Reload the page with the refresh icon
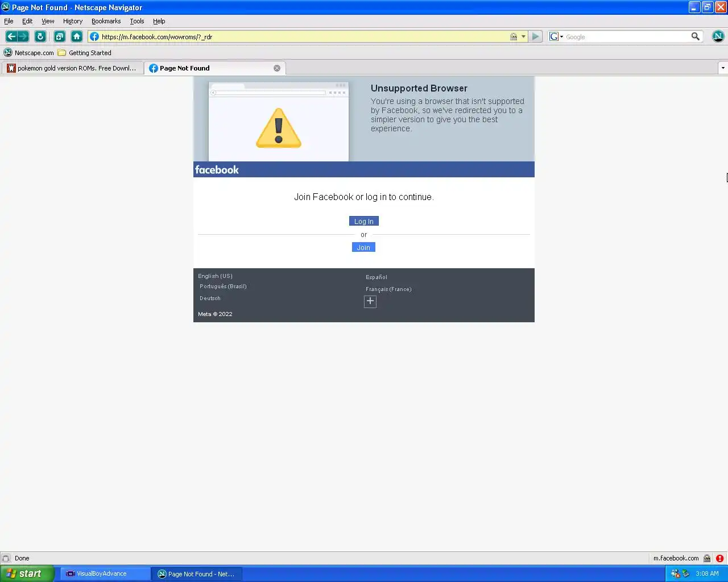Viewport: 728px width, 582px height. click(40, 36)
